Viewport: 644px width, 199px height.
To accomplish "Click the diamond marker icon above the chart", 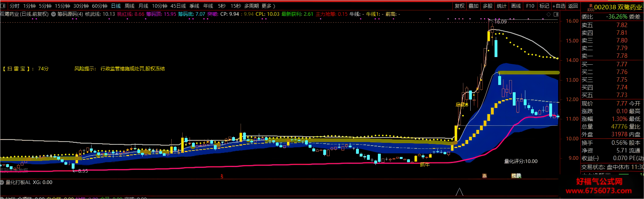I will (549, 14).
